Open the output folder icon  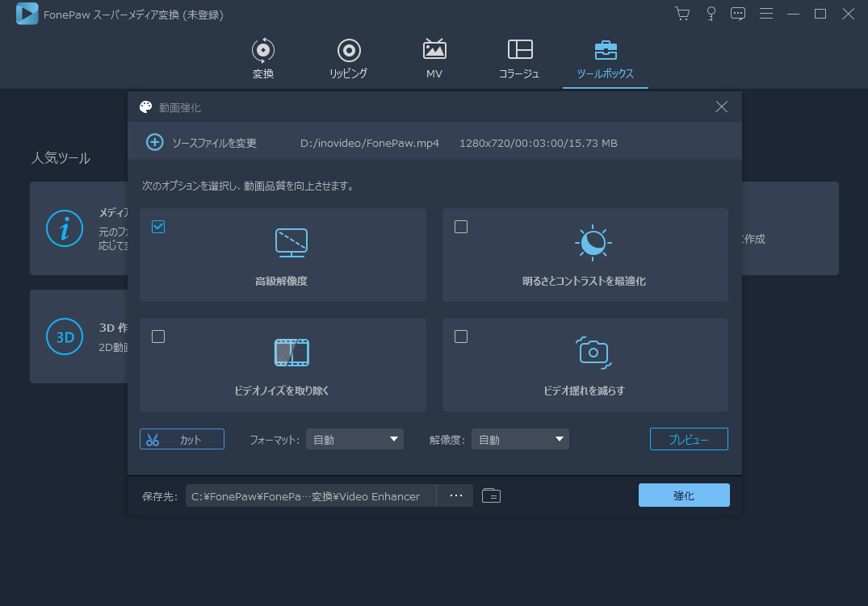(491, 496)
